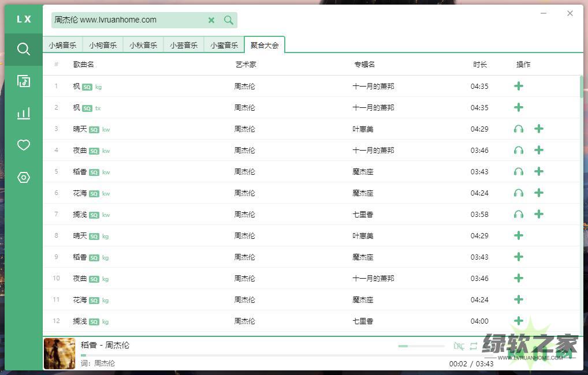Image resolution: width=588 pixels, height=375 pixels.
Task: Open the leaderboard chart icon
Action: tap(23, 113)
